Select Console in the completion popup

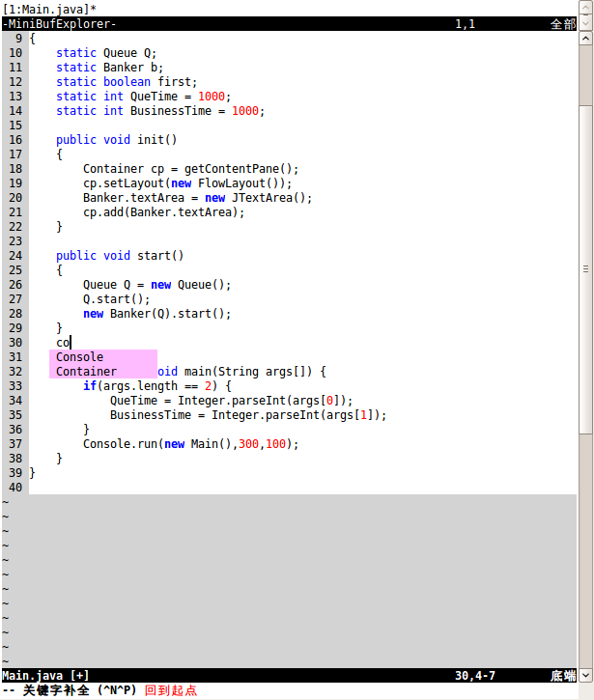(103, 356)
